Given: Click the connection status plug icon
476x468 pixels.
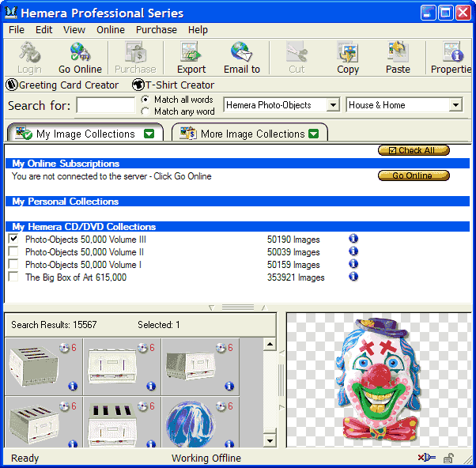Looking at the screenshot, I should [426, 458].
